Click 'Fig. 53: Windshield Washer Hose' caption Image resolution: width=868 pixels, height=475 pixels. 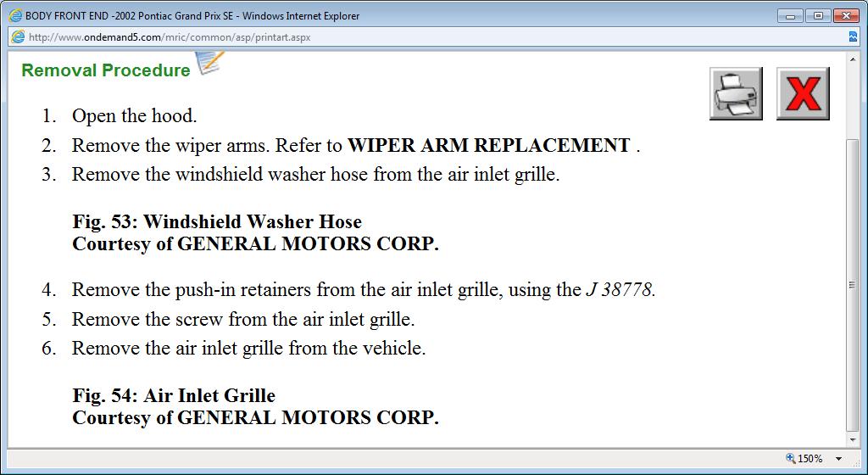tap(217, 222)
